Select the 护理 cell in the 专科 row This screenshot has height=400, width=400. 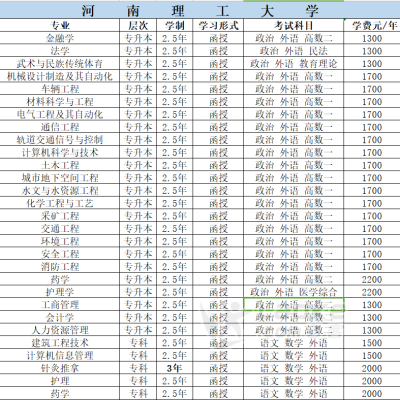coord(60,381)
